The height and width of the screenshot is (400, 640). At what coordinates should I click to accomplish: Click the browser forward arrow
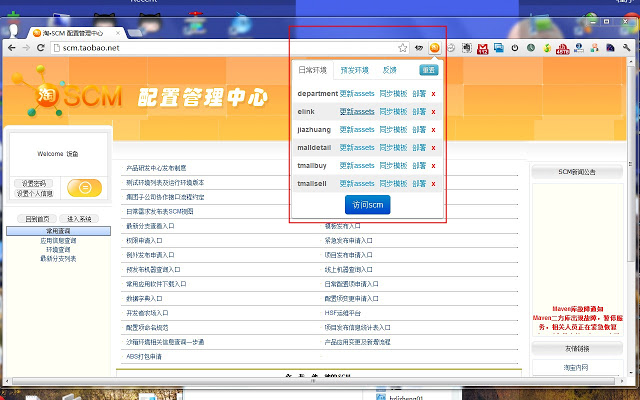[x=26, y=48]
